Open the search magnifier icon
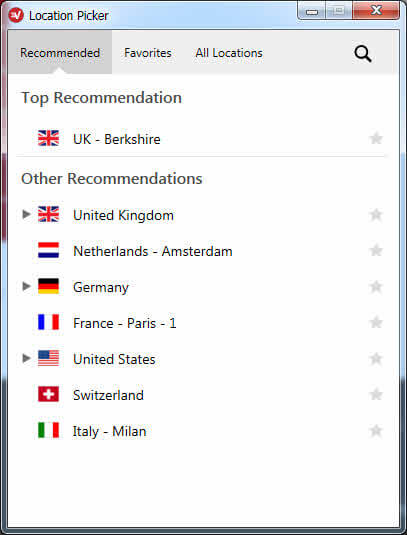Screen dimensions: 407x535 363,54
